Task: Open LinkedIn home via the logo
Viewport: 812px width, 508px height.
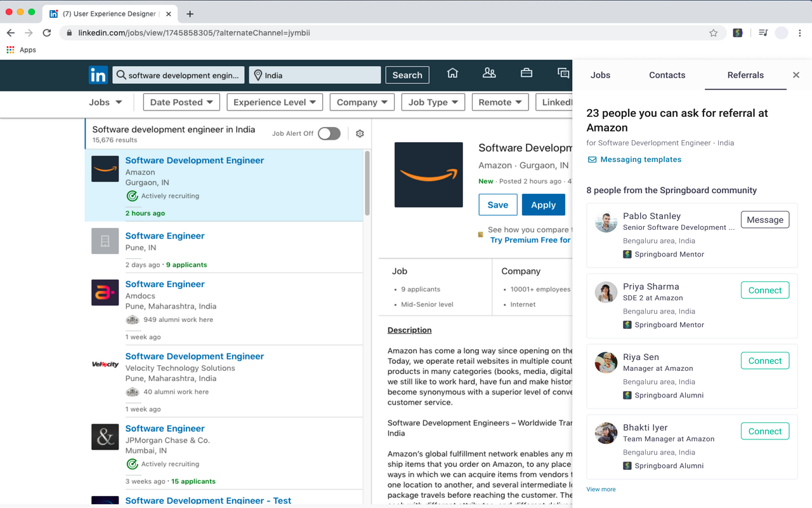Action: (98, 76)
